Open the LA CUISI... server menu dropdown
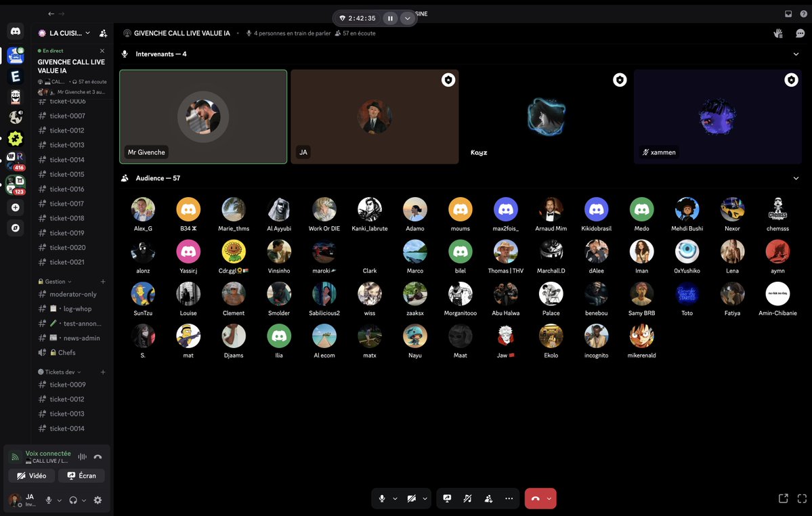This screenshot has height=516, width=812. coord(65,33)
